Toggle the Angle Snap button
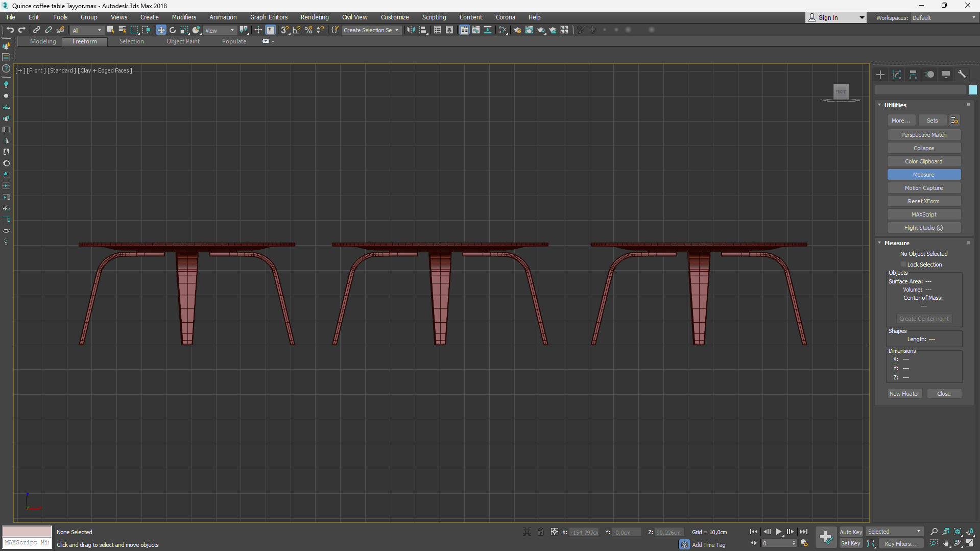The width and height of the screenshot is (980, 551). pyautogui.click(x=297, y=30)
